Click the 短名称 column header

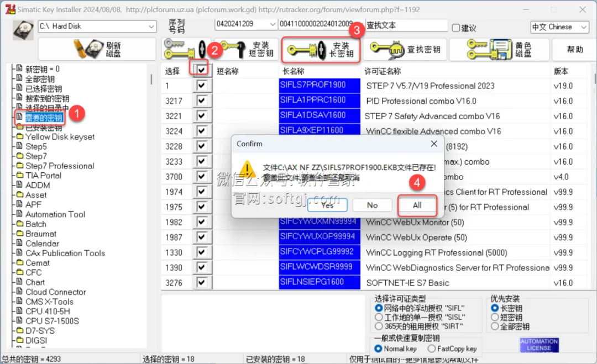(x=228, y=71)
